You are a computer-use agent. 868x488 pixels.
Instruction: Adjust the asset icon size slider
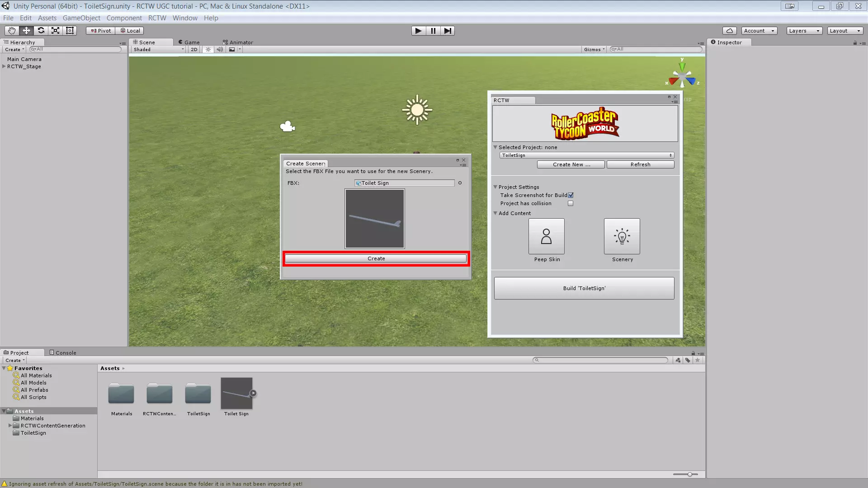[689, 474]
